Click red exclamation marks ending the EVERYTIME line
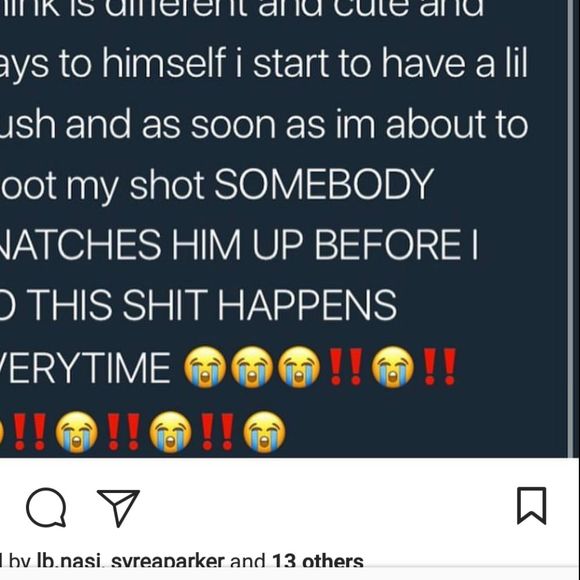This screenshot has height=580, width=580. (x=440, y=367)
